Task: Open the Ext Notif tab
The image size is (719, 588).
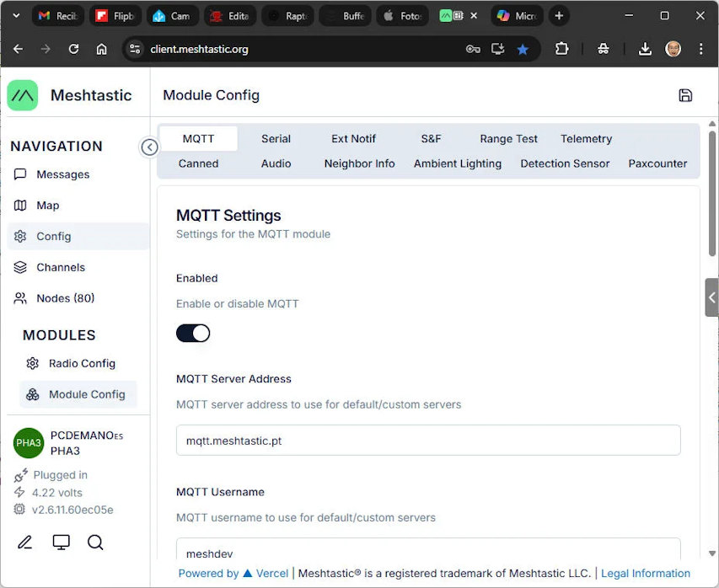Action: click(353, 139)
